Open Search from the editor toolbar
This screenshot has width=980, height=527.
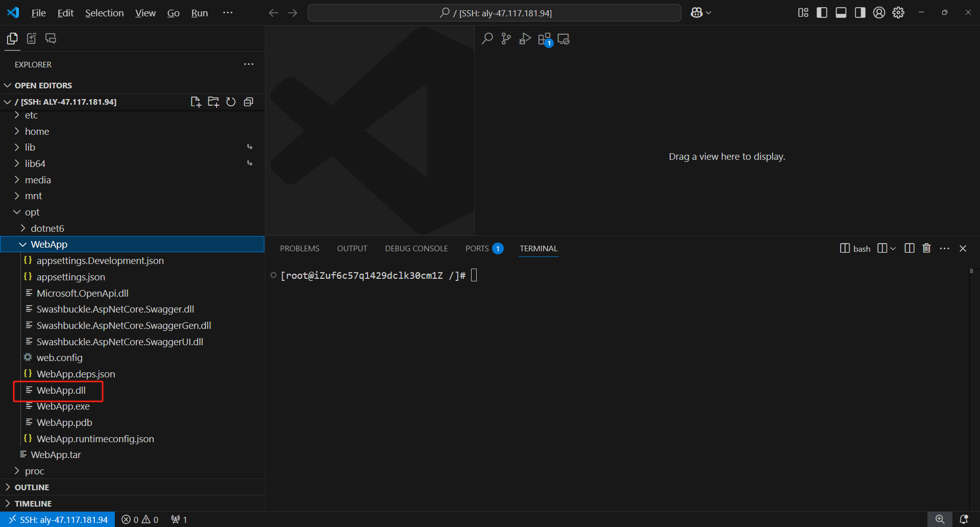(487, 38)
